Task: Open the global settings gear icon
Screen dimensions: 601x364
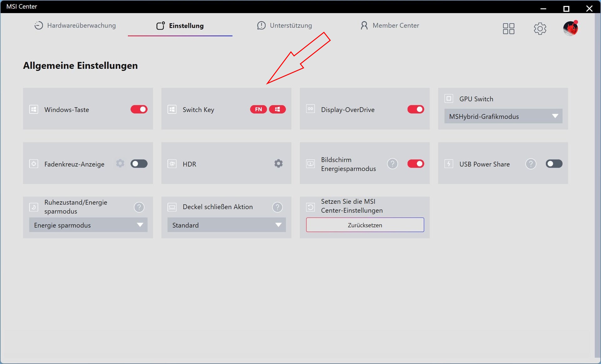Action: pos(540,29)
